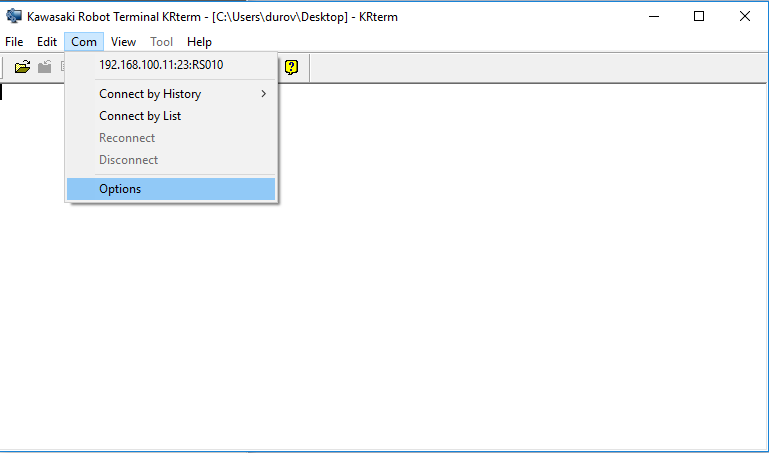Open the Options menu entry
Screen dimensions: 769x454
coord(171,189)
